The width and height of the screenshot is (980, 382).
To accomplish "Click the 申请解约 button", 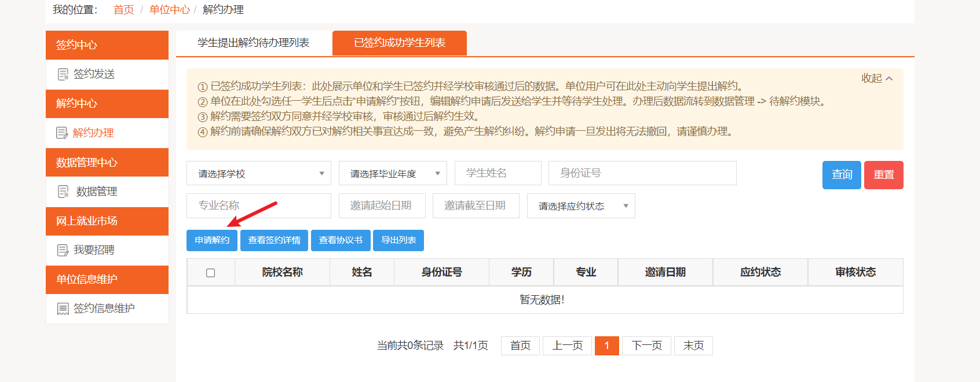I will [x=212, y=240].
